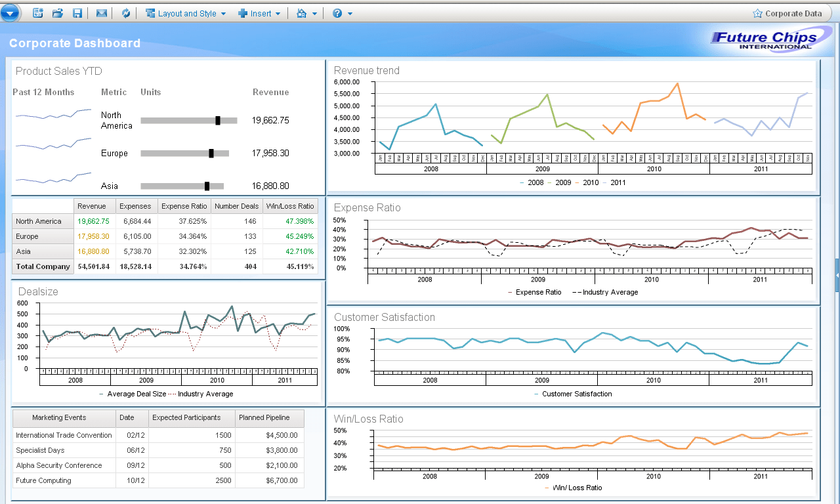
Task: Click the Win/Loss Ratio column header
Action: (289, 206)
